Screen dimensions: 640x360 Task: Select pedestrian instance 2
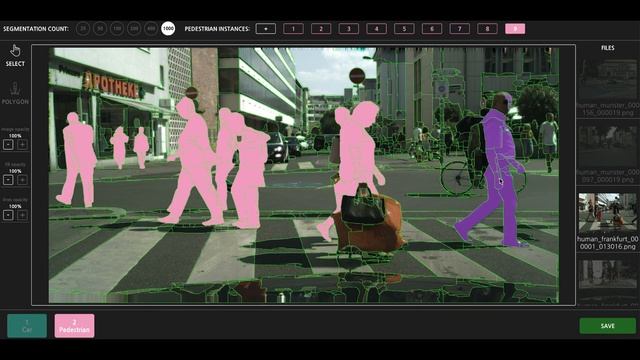(x=321, y=29)
